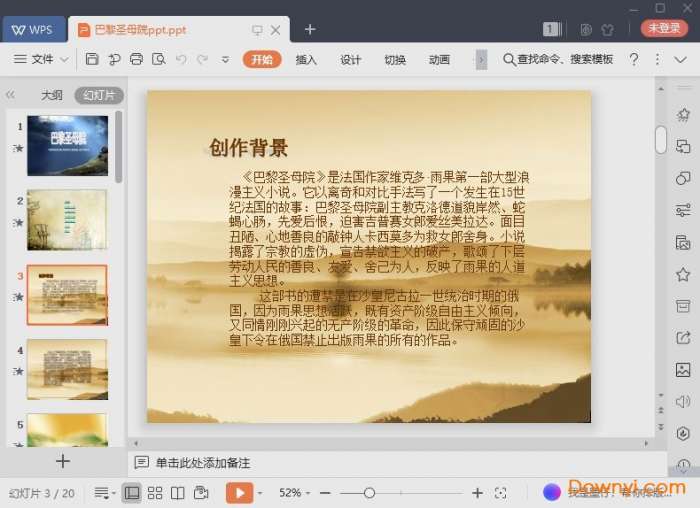Open the zoom percentage 52% dropdown
The height and width of the screenshot is (508, 700).
click(296, 493)
